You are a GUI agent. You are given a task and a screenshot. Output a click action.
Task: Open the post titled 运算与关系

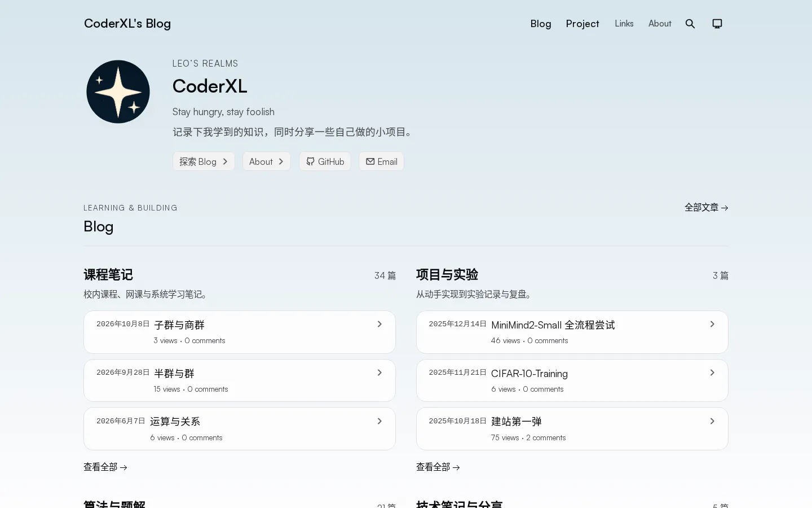tap(175, 422)
